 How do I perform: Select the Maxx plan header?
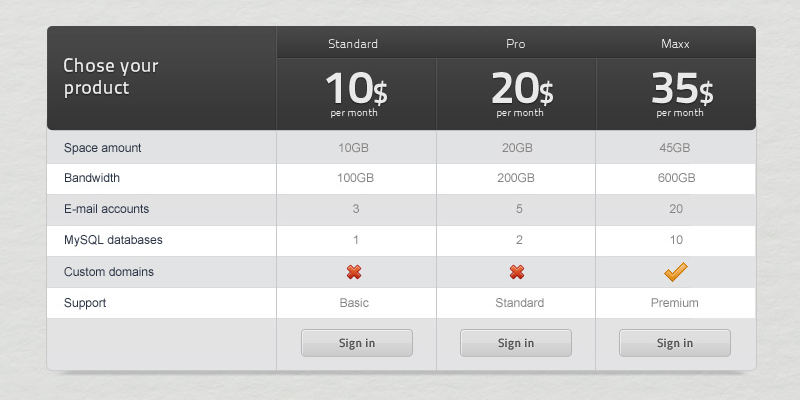pos(675,44)
